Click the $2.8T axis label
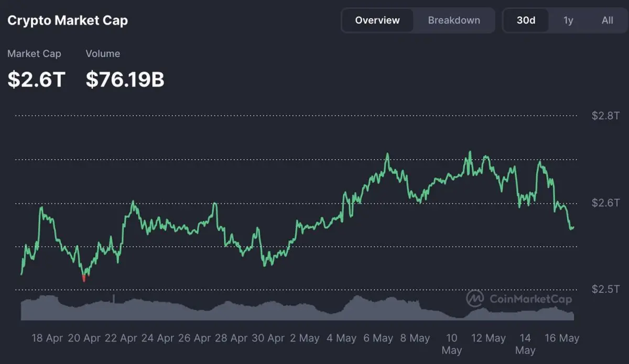The height and width of the screenshot is (364, 629). tap(605, 116)
